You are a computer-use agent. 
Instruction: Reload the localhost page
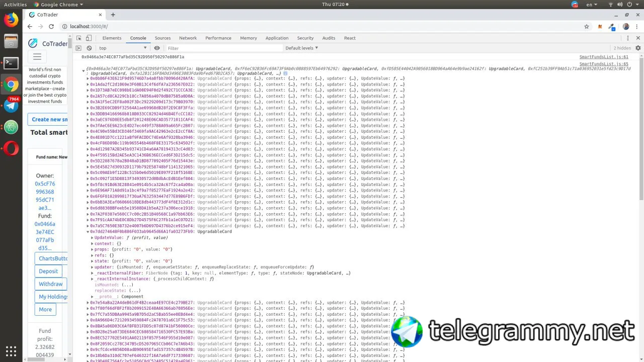[x=52, y=27]
